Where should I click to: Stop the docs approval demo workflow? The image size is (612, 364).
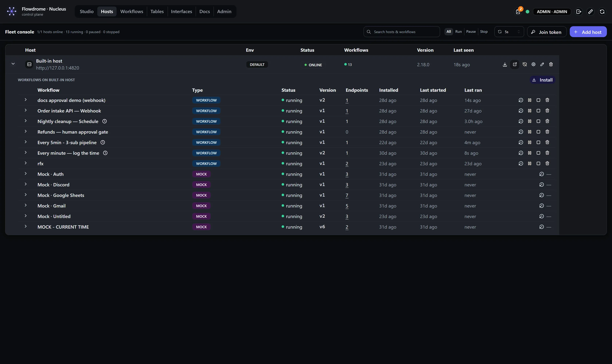[538, 100]
